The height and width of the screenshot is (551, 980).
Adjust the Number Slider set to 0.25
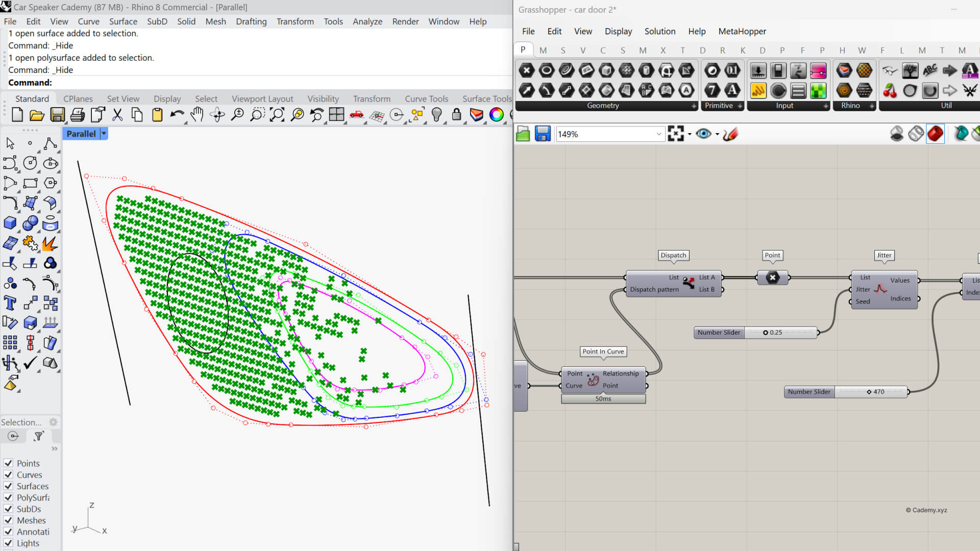756,333
